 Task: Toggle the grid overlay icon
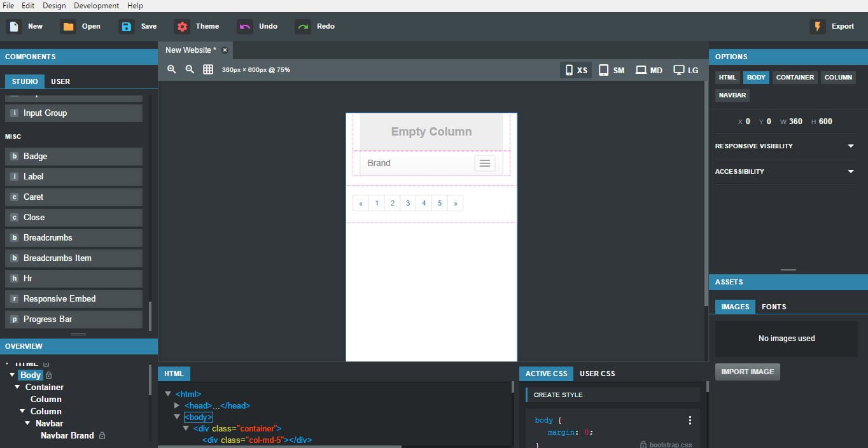(208, 69)
